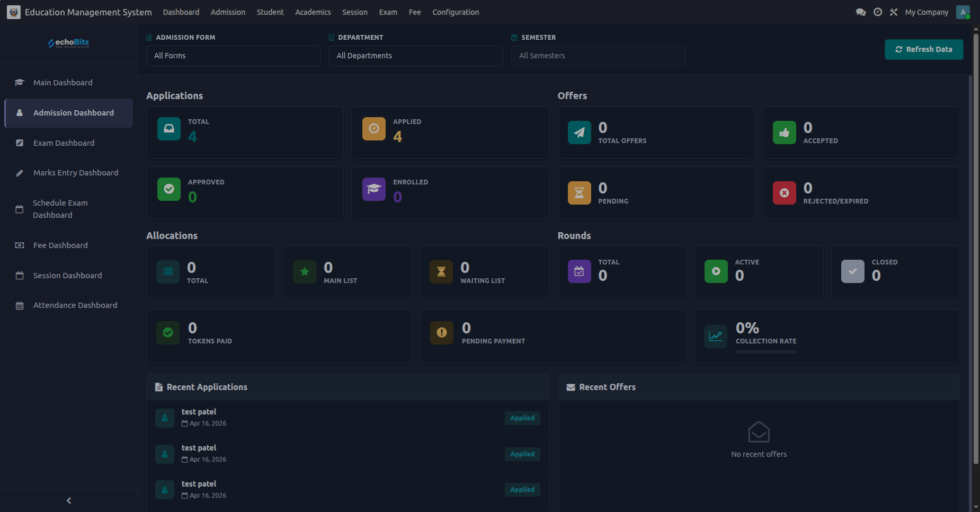
Task: Open the user avatar menu
Action: coord(963,12)
